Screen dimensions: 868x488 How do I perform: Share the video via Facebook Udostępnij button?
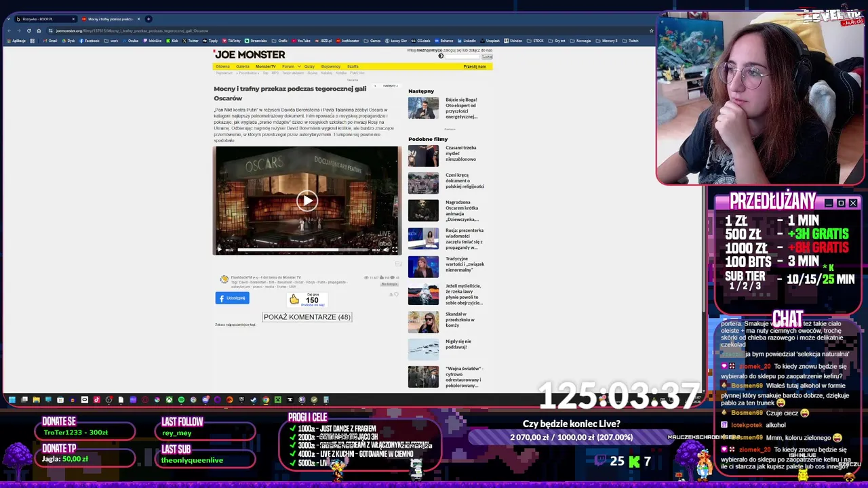point(232,298)
